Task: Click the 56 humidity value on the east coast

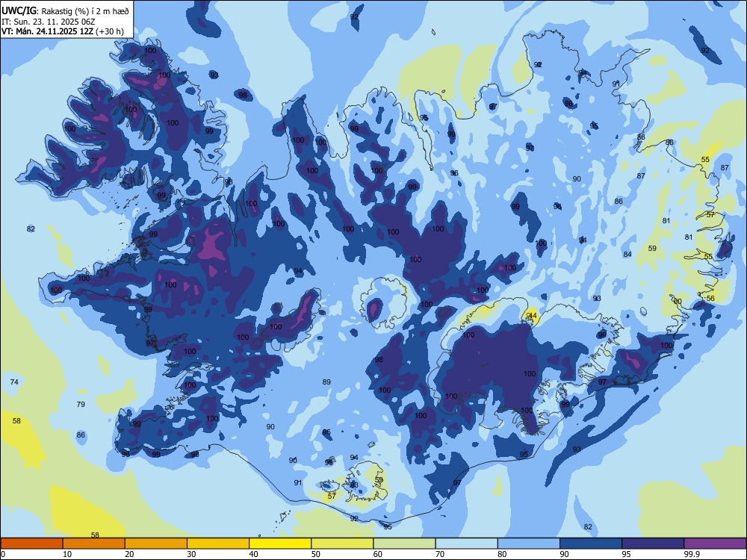Action: [710, 298]
